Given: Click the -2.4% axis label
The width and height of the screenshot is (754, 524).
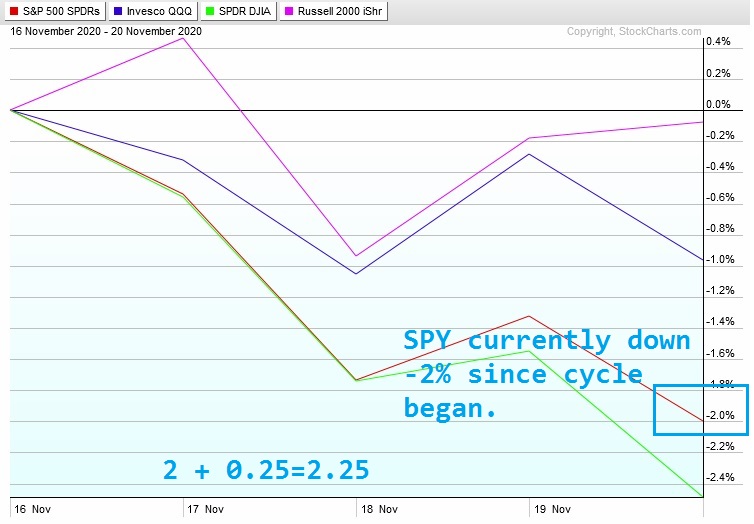Looking at the screenshot, I should click(x=720, y=477).
